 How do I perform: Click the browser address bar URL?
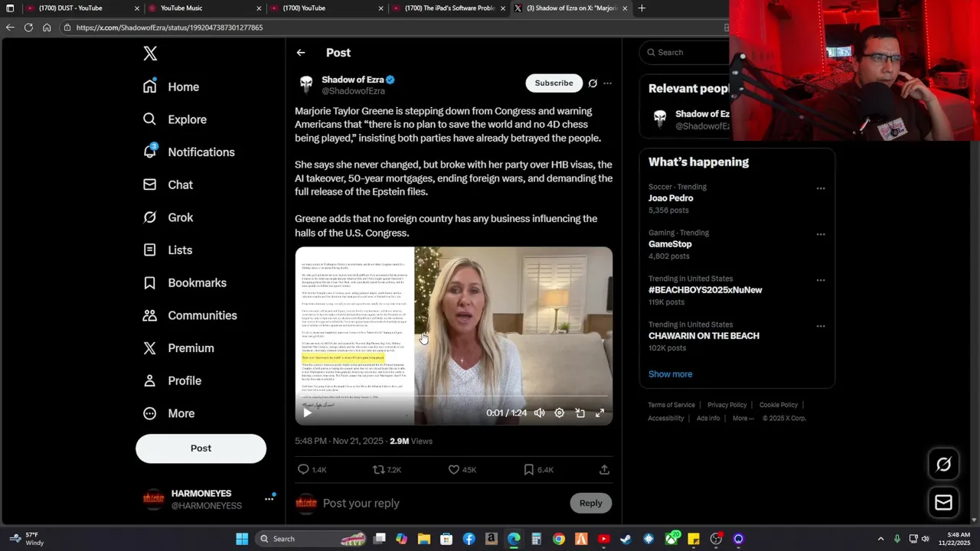(169, 28)
